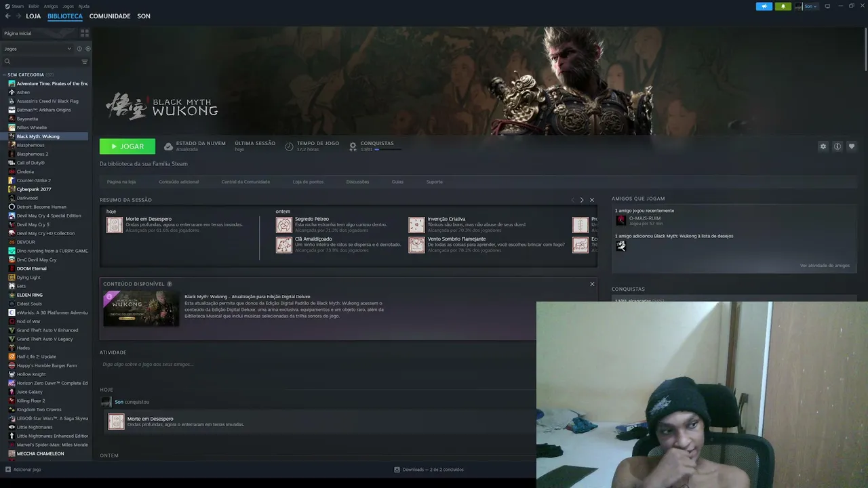868x488 pixels.
Task: Open the Página na loja link
Action: tap(121, 182)
